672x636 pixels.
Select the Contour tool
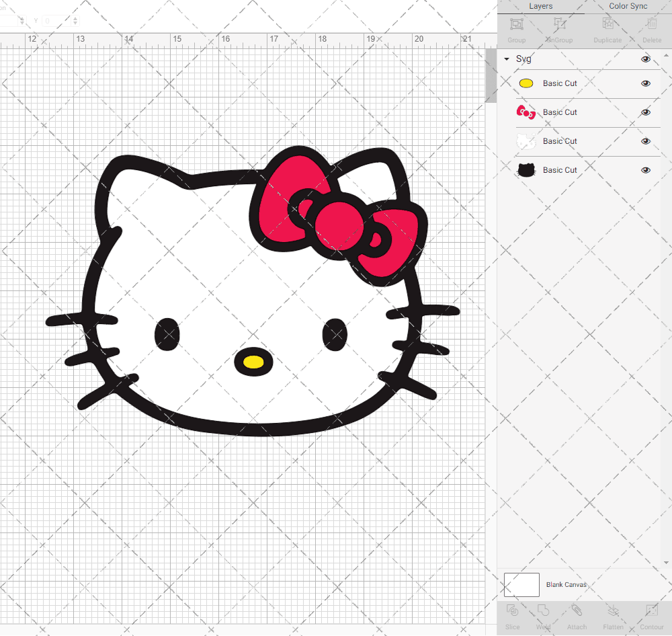pos(651,610)
